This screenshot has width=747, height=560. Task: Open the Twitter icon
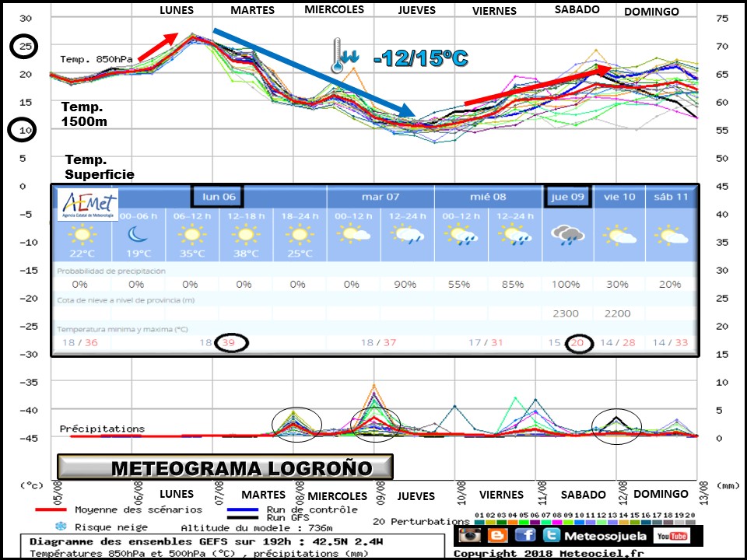coord(551,535)
